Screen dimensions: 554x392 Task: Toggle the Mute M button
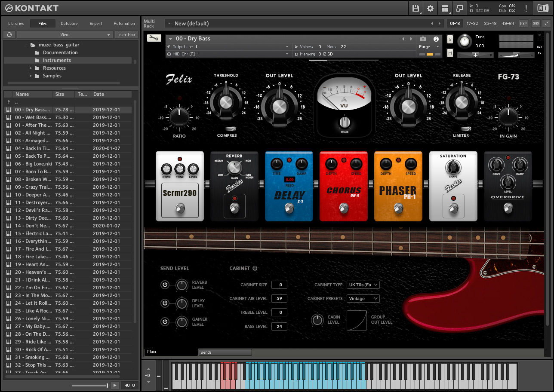[450, 53]
